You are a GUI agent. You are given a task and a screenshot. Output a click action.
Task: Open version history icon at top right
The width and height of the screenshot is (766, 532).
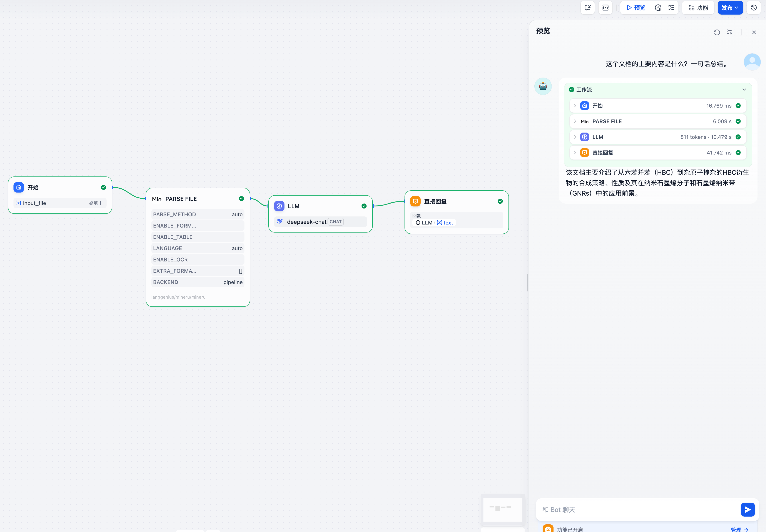click(x=754, y=8)
